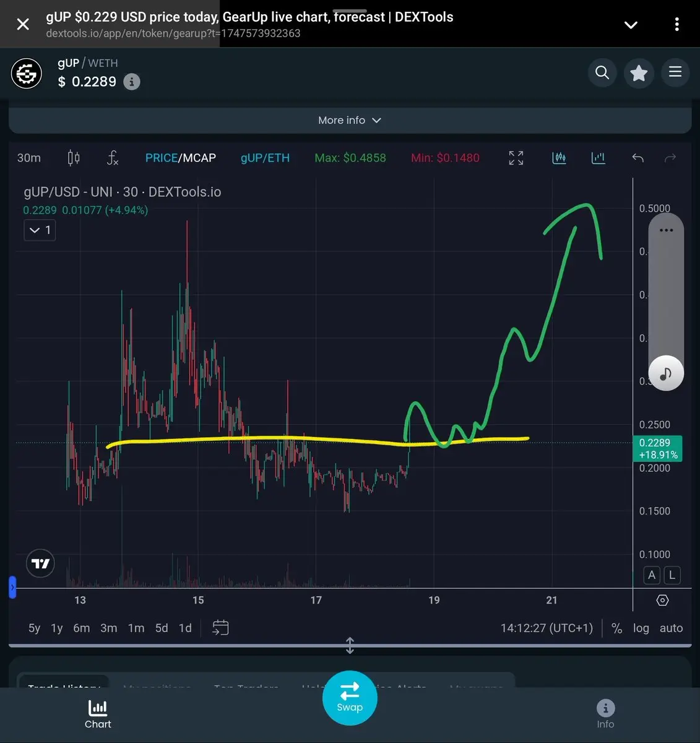Expand the browser chevron-down menu
The image size is (700, 743).
(x=631, y=25)
